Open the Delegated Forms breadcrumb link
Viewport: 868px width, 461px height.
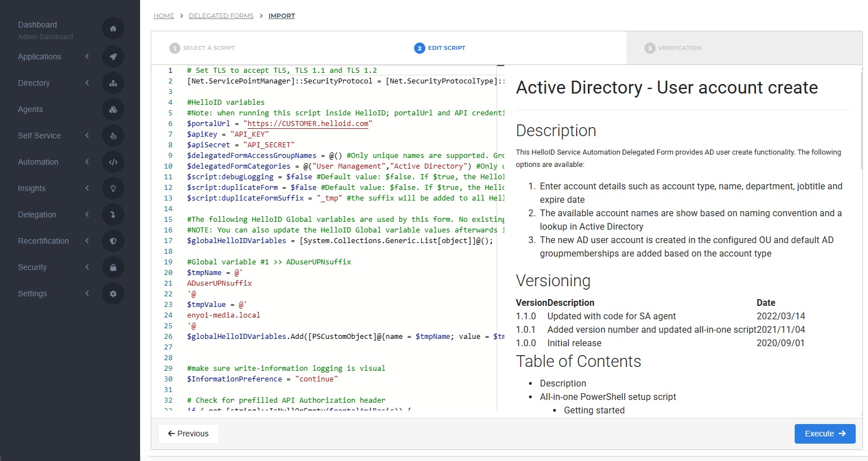click(x=221, y=16)
